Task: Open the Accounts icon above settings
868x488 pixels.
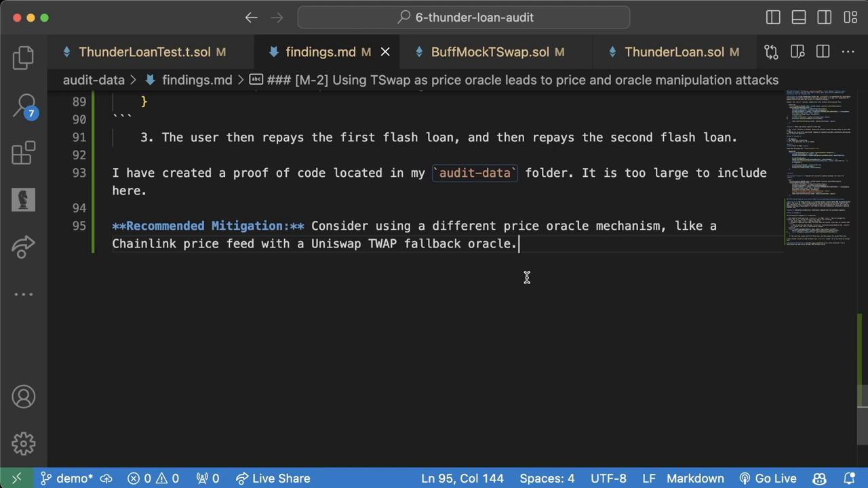Action: pos(23,396)
